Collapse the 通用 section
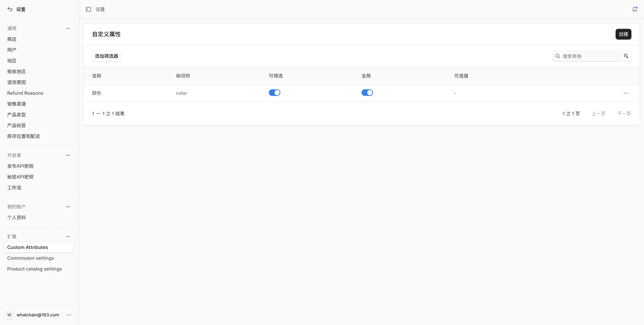Screen dimensions: 644x325 click(x=68, y=29)
